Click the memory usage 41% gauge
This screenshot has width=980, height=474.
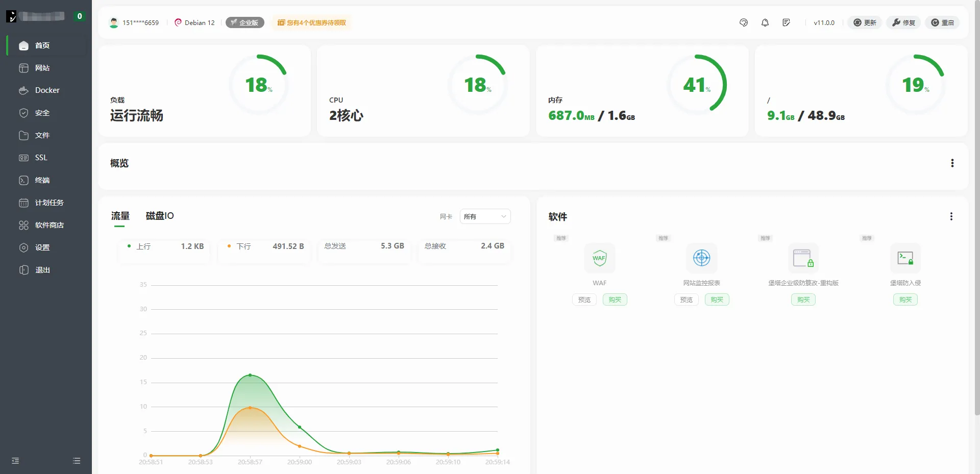click(x=697, y=85)
